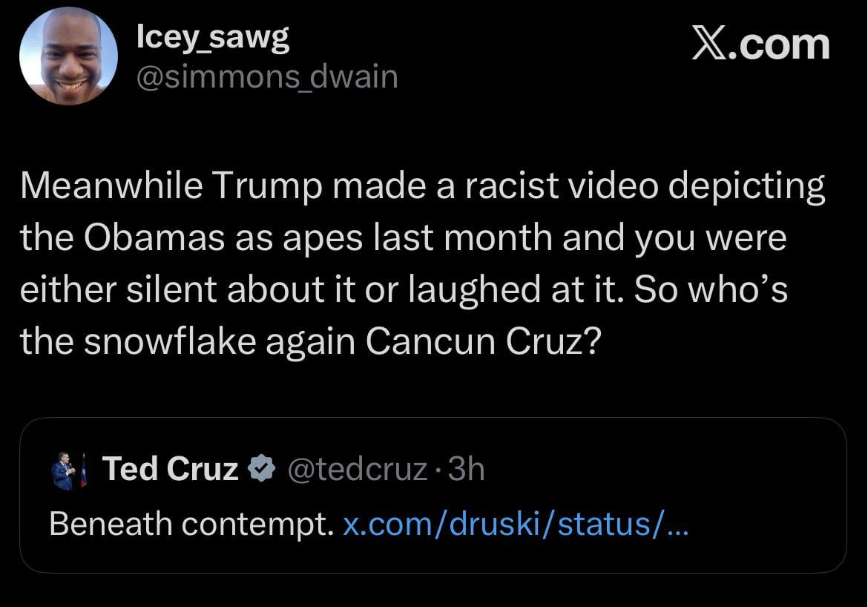This screenshot has height=607, width=868.
Task: Click the ellipsis ending the druski link
Action: click(679, 525)
